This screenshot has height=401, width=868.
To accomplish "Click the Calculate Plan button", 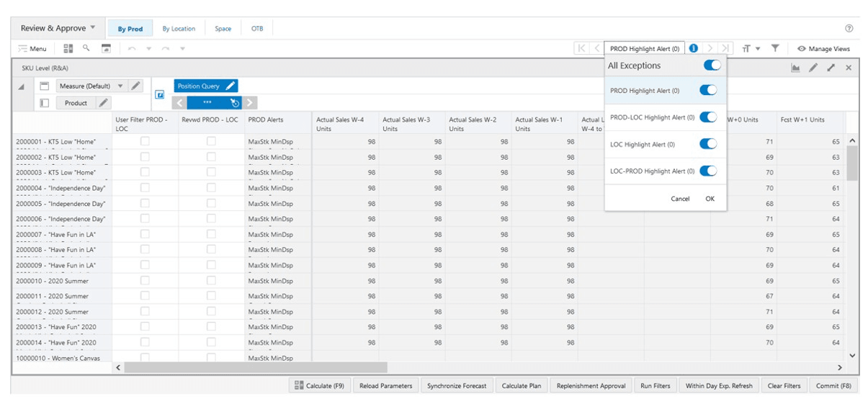I will (522, 386).
